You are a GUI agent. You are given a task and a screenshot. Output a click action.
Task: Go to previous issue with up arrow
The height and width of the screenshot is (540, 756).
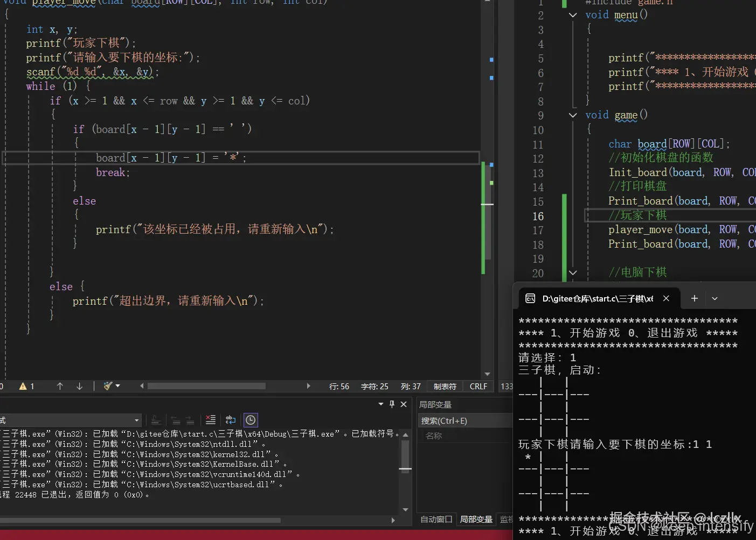tap(60, 386)
